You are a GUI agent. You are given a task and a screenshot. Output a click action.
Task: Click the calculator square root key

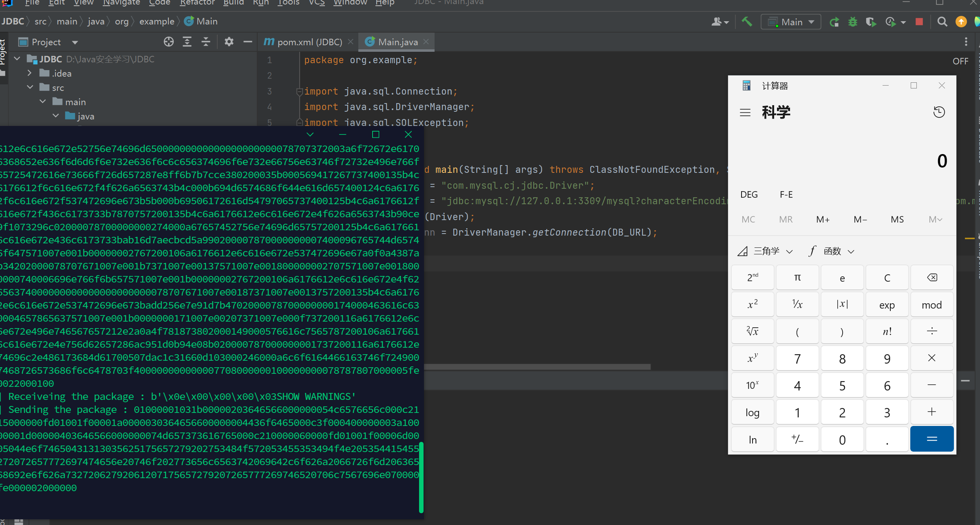753,331
